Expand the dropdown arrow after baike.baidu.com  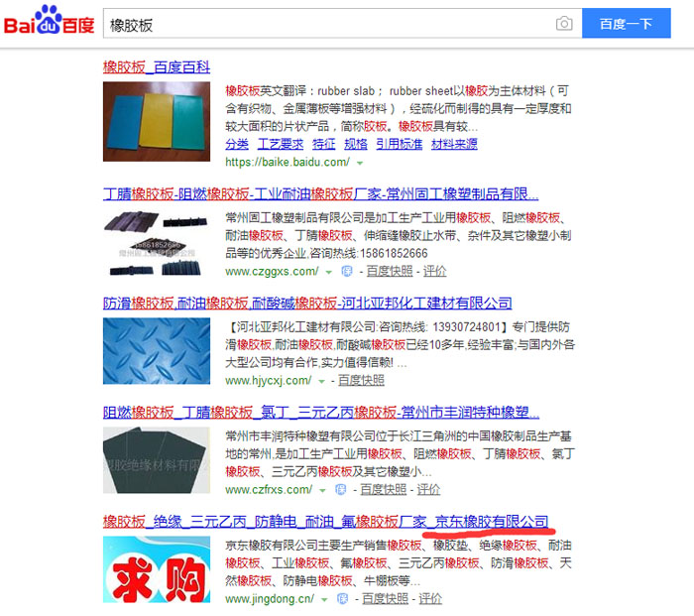click(360, 163)
